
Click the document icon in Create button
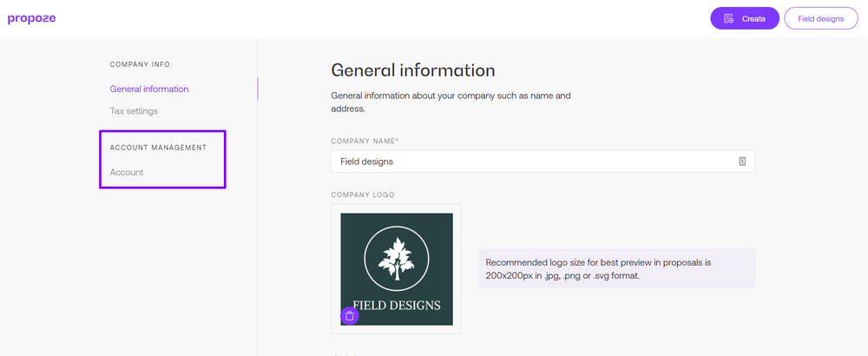tap(728, 19)
